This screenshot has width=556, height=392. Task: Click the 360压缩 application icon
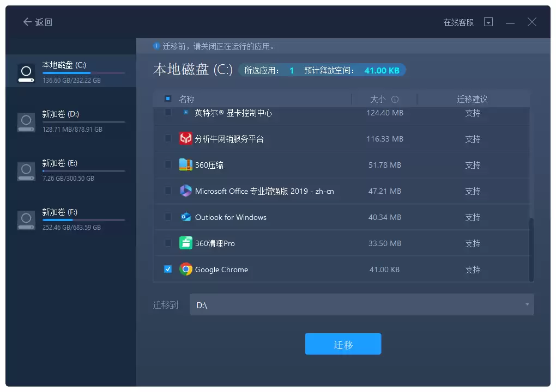(185, 164)
